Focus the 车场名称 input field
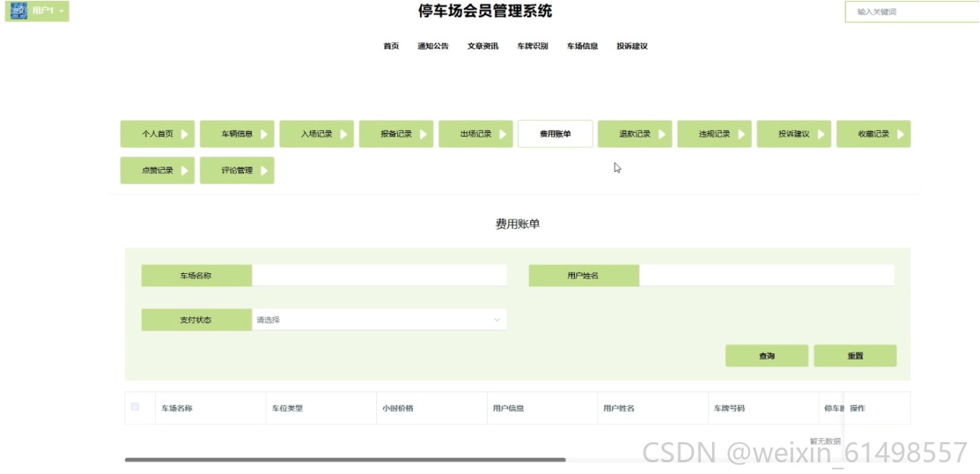The width and height of the screenshot is (980, 474). point(379,276)
